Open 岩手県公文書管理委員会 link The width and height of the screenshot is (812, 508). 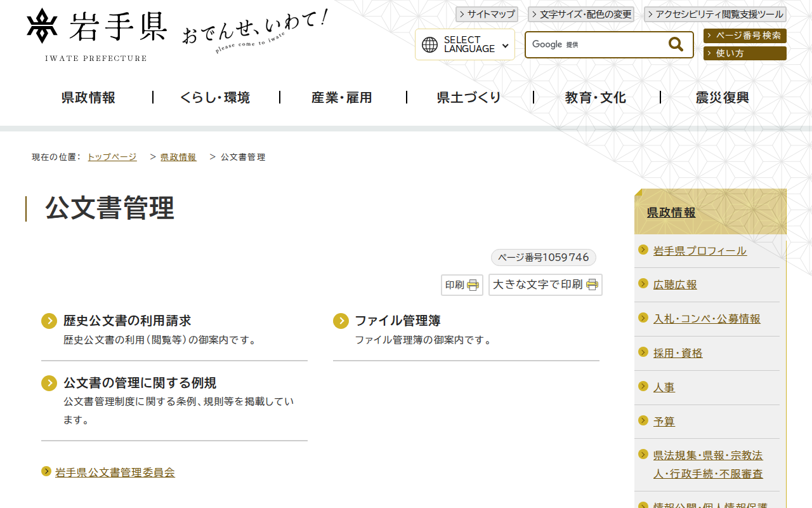(115, 472)
